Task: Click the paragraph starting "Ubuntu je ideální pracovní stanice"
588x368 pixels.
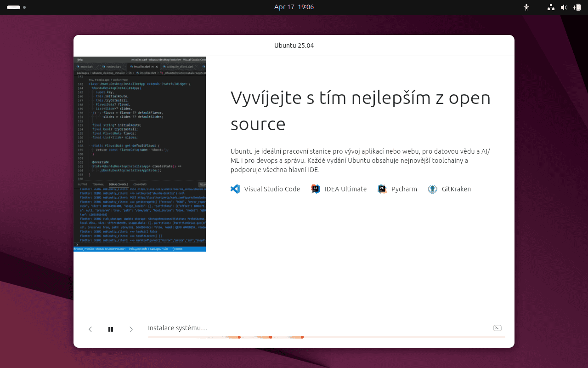Action: pos(361,161)
